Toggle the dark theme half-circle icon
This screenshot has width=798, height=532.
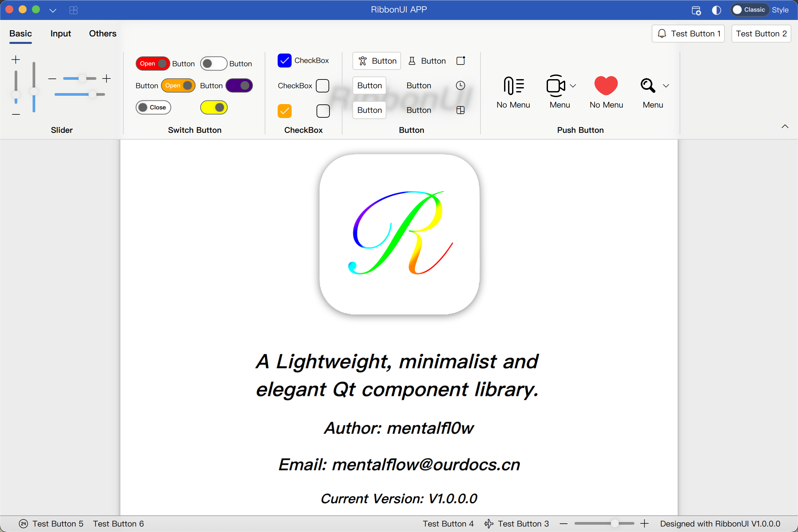(716, 10)
